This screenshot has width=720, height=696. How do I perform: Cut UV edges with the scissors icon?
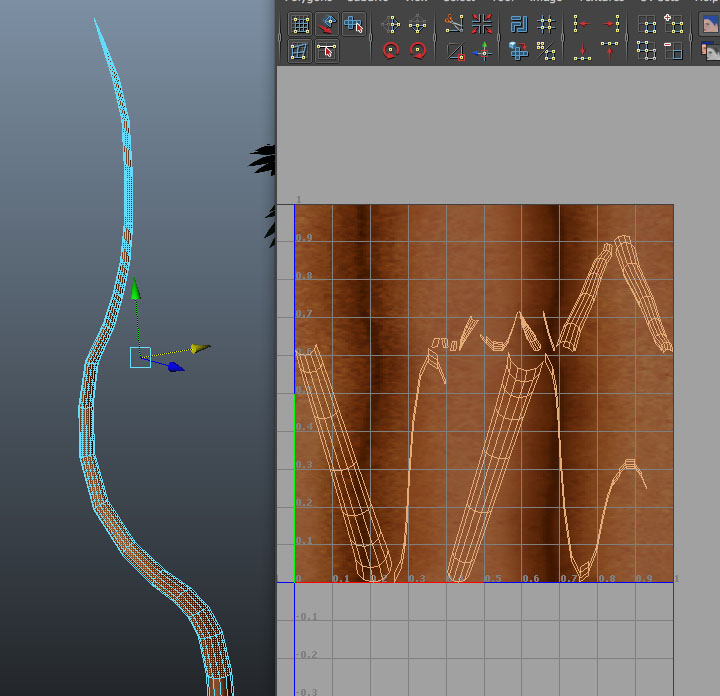(x=454, y=23)
